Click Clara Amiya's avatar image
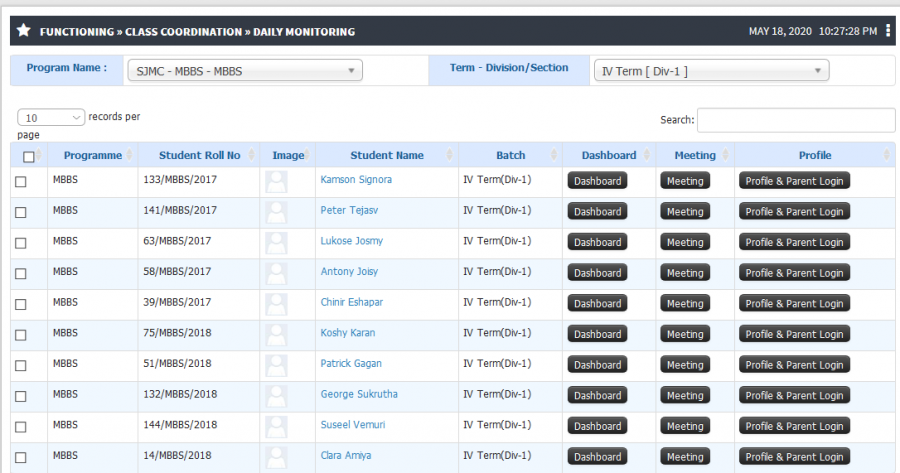 tap(276, 458)
